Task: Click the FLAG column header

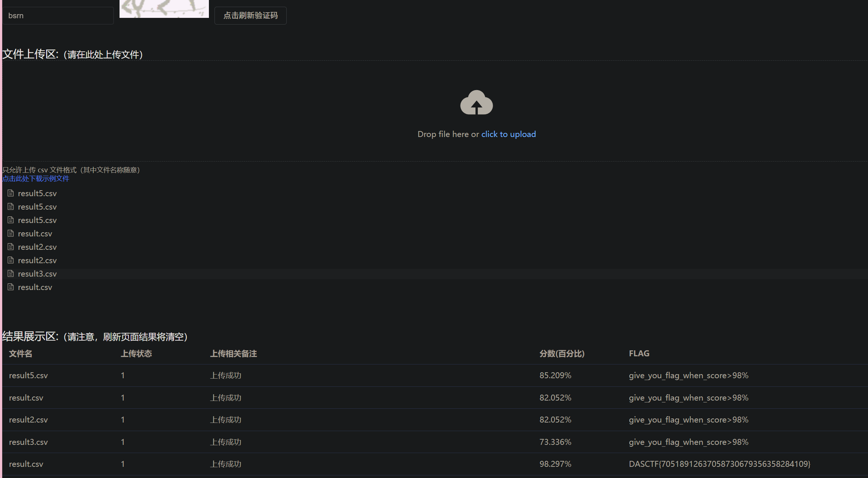Action: click(x=639, y=353)
